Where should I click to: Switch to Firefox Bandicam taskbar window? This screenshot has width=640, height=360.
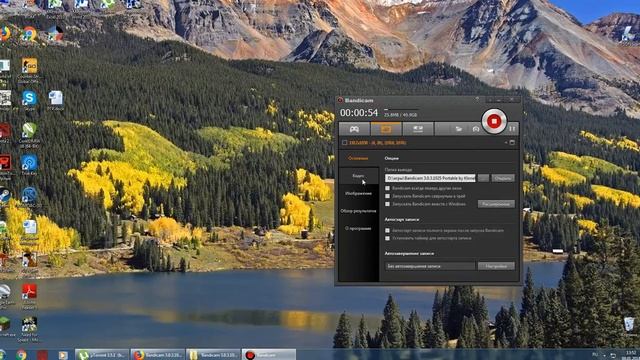pos(158,355)
